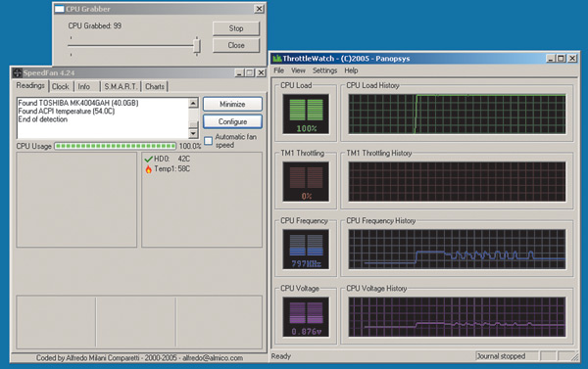Open the ThrottleWatch Settings menu
Screen dimensions: 588x369
point(324,70)
